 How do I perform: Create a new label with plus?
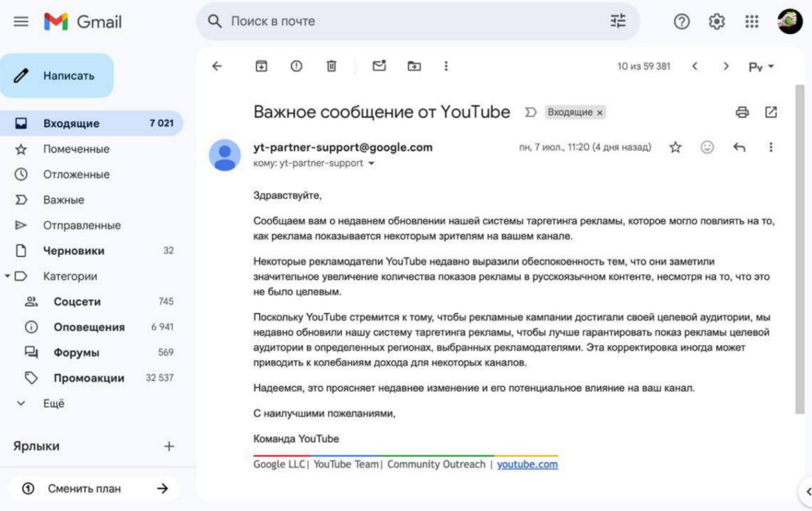[x=169, y=446]
